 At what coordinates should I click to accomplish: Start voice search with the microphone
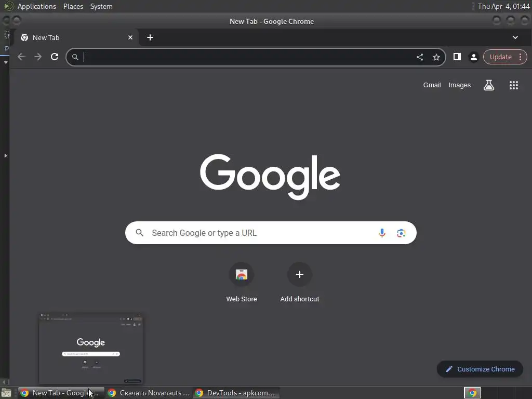pos(382,233)
